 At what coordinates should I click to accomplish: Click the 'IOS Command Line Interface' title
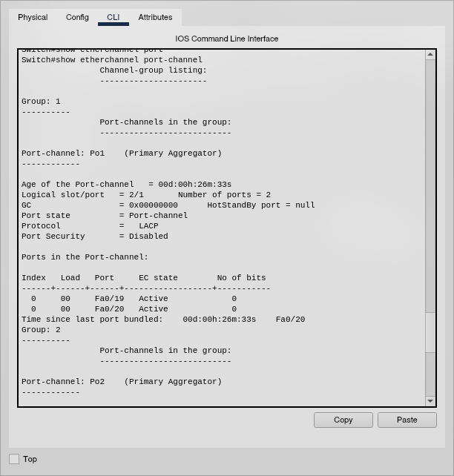(227, 39)
